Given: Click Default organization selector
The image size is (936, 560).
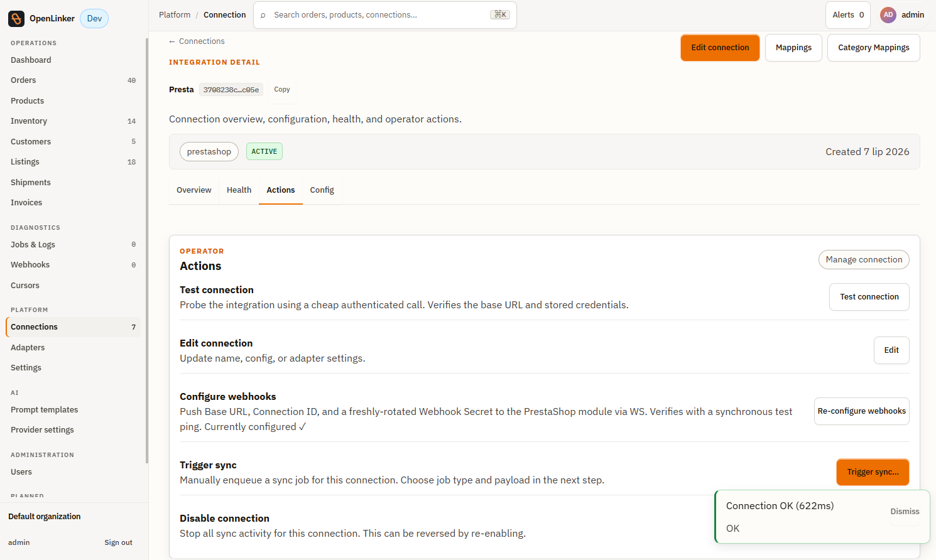Looking at the screenshot, I should coord(45,517).
